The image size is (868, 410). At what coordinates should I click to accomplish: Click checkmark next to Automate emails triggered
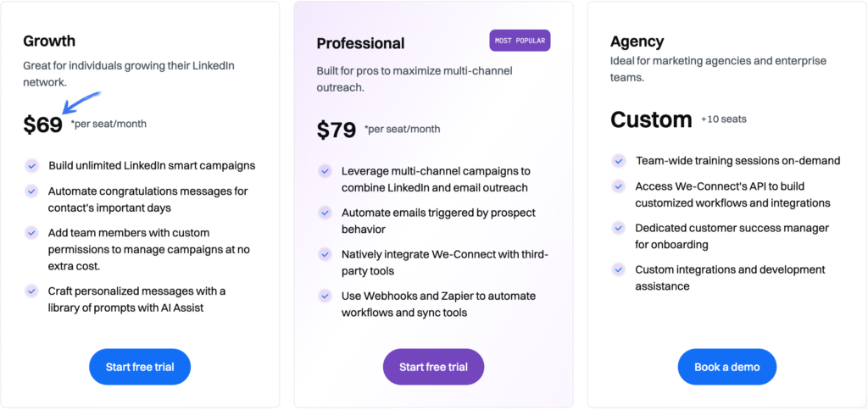click(x=325, y=213)
